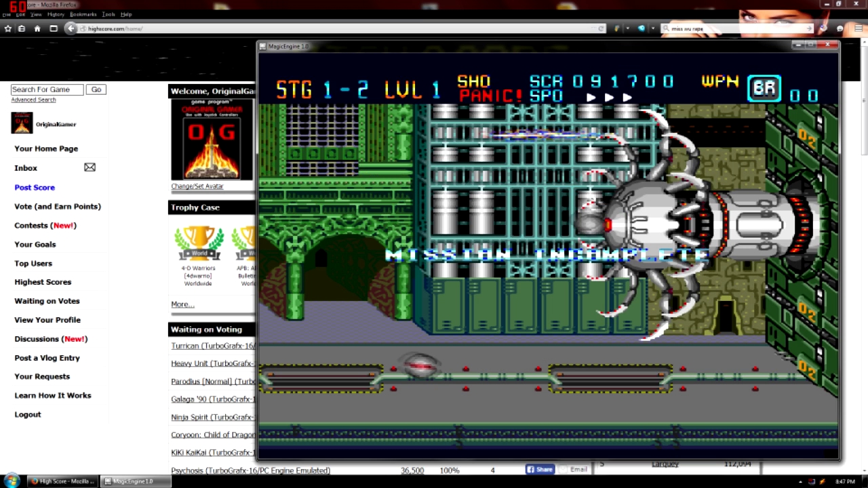Click the OriginalGamer avatar thumbnail in sidebar

(x=22, y=123)
